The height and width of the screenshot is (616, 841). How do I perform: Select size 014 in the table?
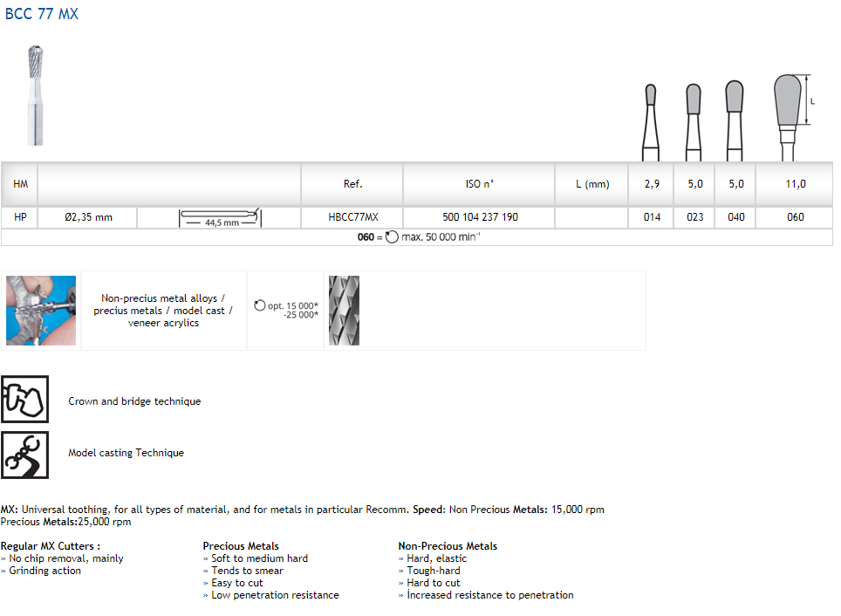coord(652,217)
